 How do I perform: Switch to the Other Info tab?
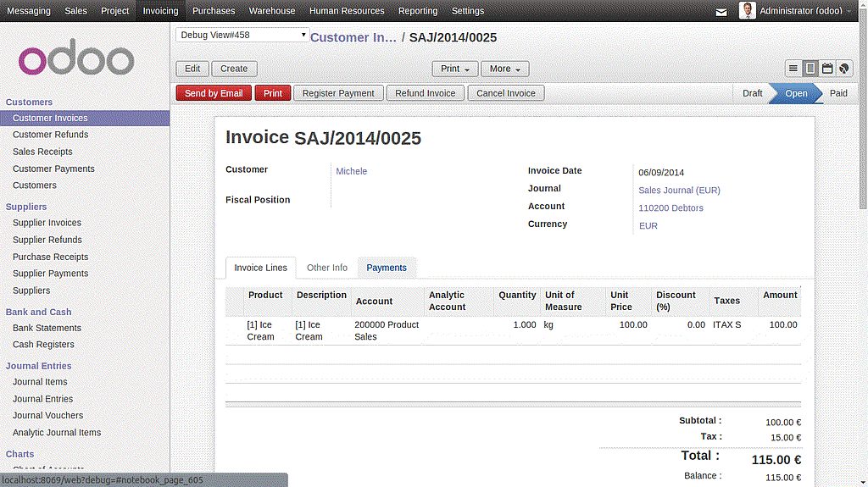(x=327, y=268)
